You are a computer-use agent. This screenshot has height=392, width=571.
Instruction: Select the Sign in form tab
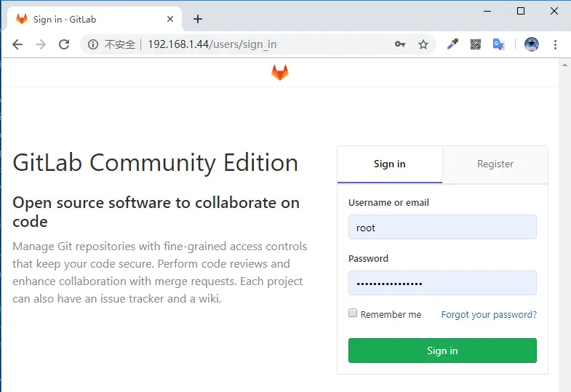pyautogui.click(x=390, y=164)
